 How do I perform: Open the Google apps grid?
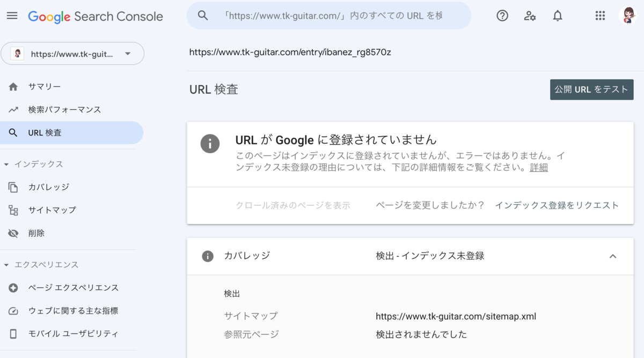[x=600, y=16]
